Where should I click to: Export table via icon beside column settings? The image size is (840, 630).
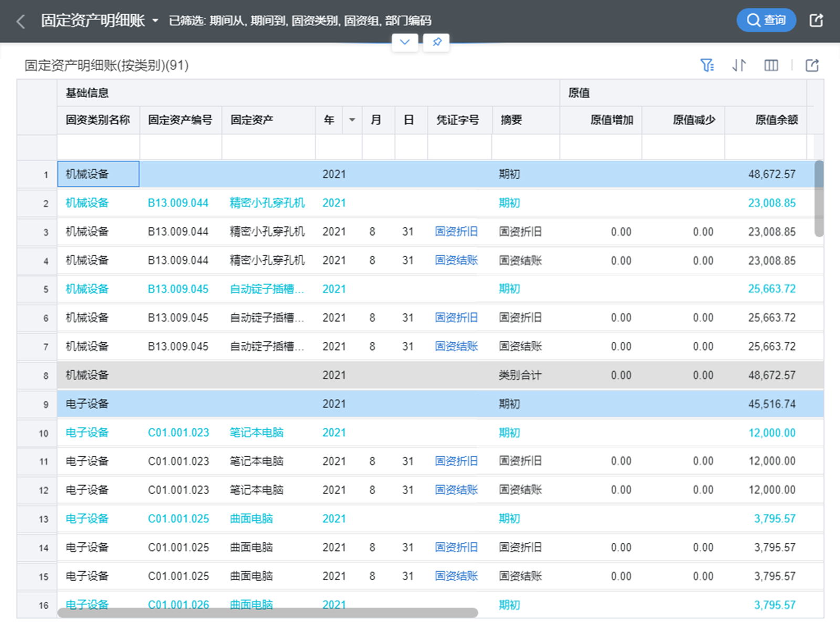tap(812, 65)
